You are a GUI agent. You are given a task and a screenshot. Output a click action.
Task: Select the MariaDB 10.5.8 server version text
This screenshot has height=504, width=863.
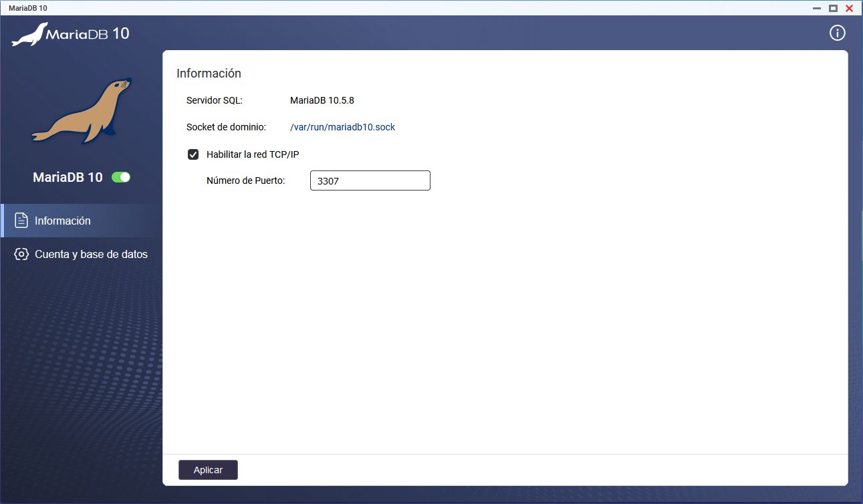pyautogui.click(x=322, y=100)
